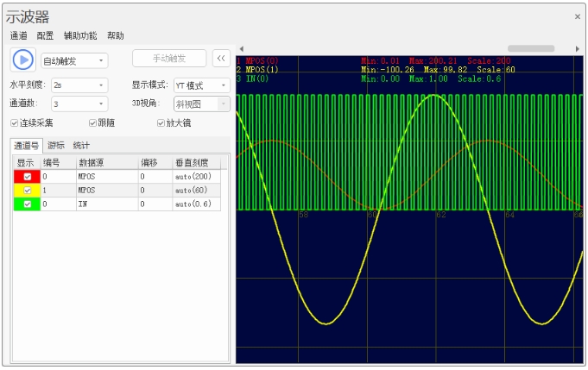Open the 辅助功能 menu

[x=80, y=35]
